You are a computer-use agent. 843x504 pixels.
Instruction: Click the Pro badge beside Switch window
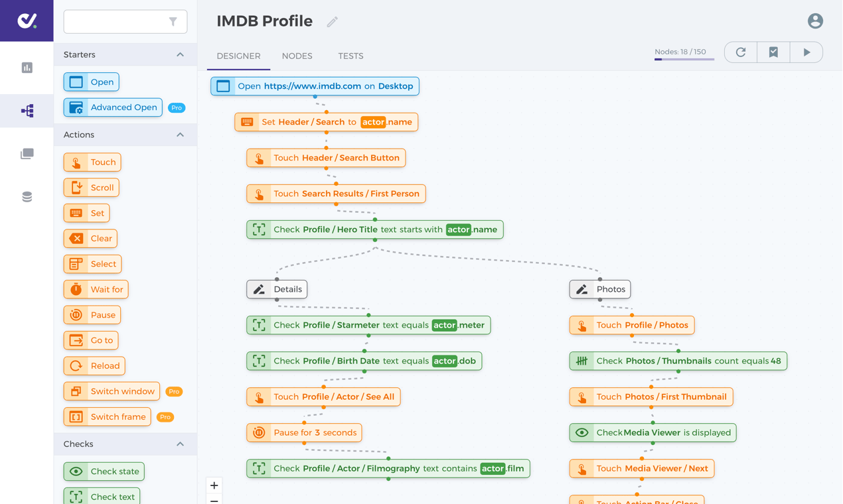point(174,391)
